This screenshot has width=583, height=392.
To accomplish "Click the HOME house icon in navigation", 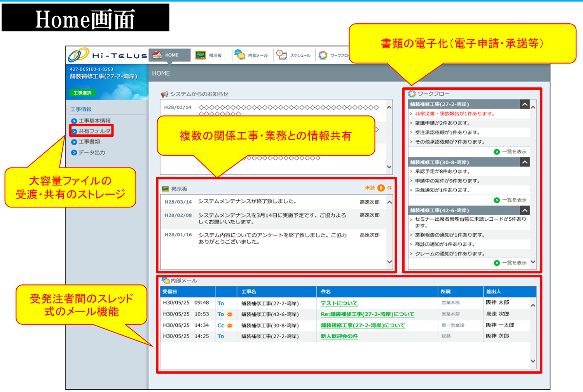I will [157, 55].
